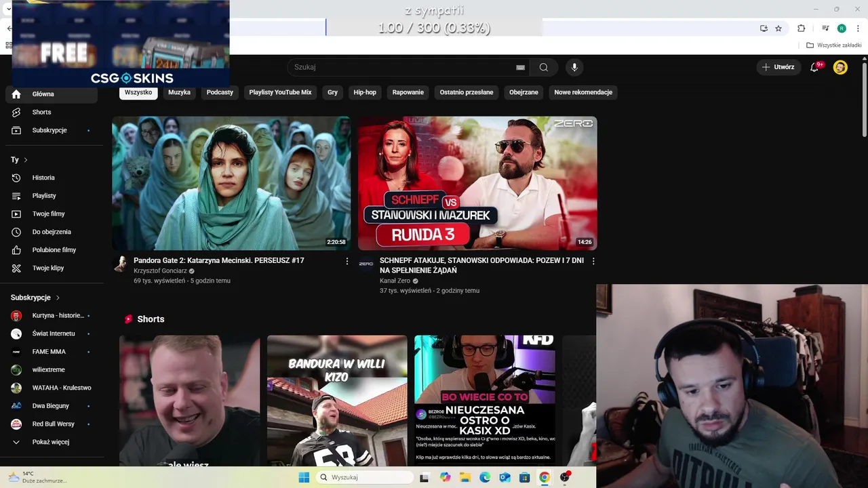Open Playlisty in the sidebar
Image resolution: width=868 pixels, height=488 pixels.
coord(52,196)
